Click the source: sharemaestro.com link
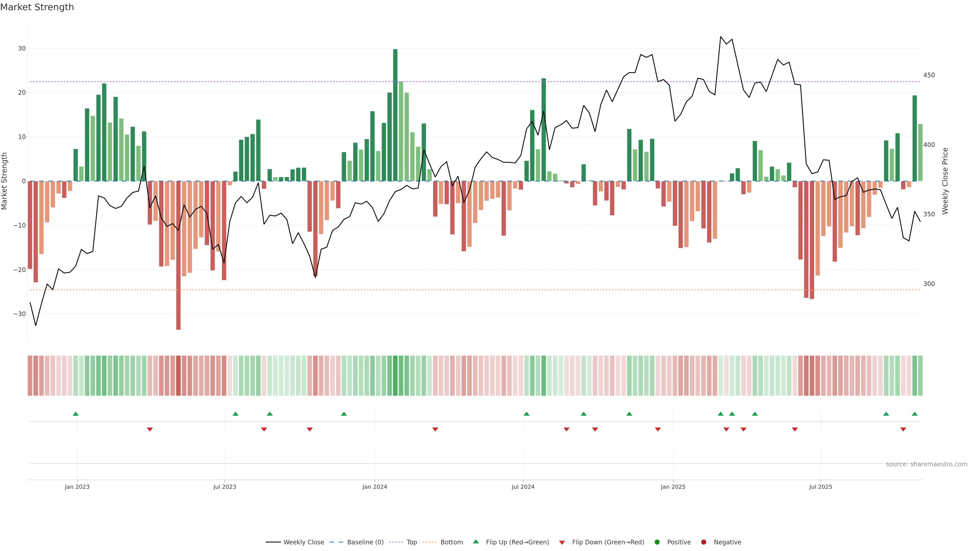 pos(926,464)
